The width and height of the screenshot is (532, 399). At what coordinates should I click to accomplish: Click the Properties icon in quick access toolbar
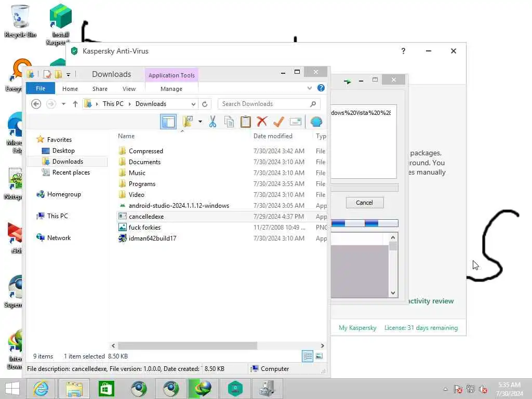(47, 74)
